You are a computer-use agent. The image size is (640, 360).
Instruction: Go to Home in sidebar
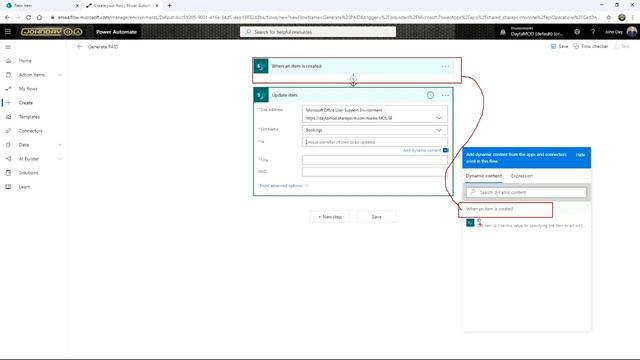click(25, 61)
